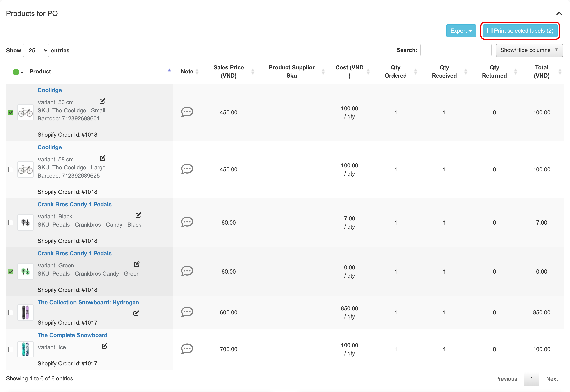Edit Coolidge 58 cm variant via pencil icon
Image resolution: width=570 pixels, height=392 pixels.
(103, 158)
